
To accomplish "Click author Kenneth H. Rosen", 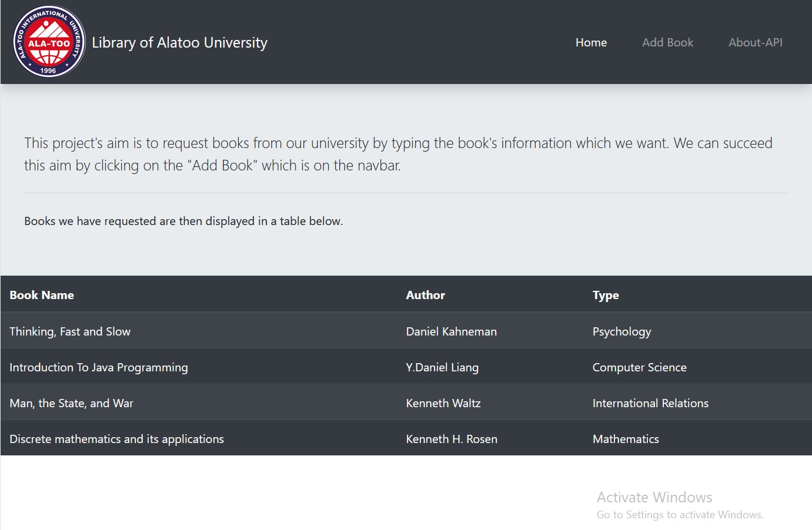I will point(452,439).
